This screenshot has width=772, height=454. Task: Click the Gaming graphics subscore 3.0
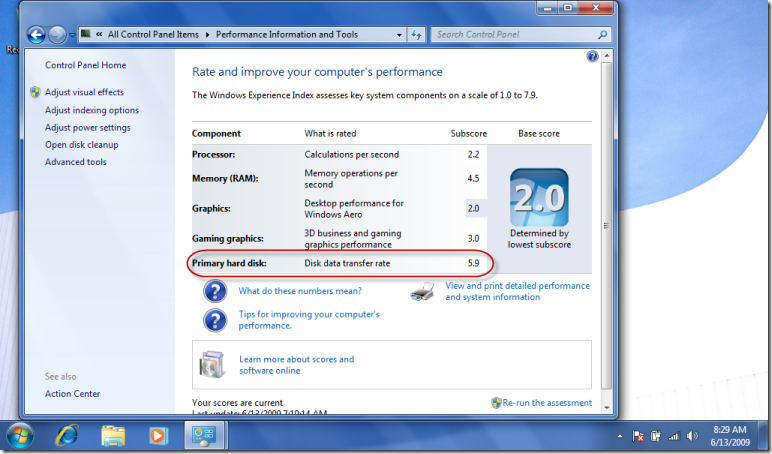[473, 238]
